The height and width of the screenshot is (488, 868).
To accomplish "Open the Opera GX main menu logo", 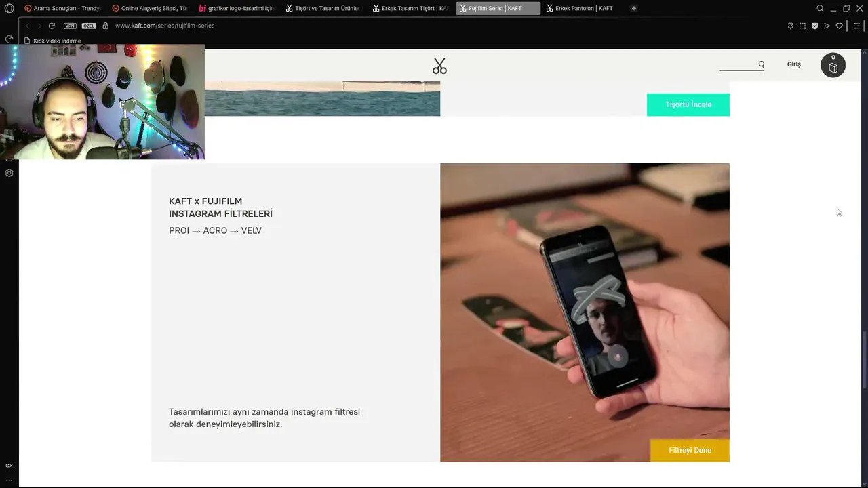I will (x=9, y=8).
